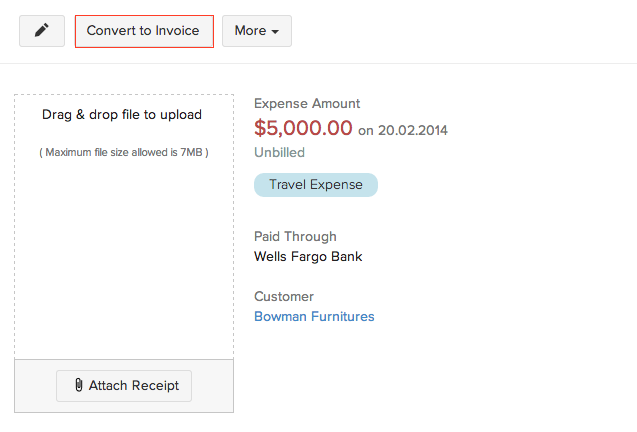
Task: Click the paperclip icon on Attach Receipt
Action: 78,386
